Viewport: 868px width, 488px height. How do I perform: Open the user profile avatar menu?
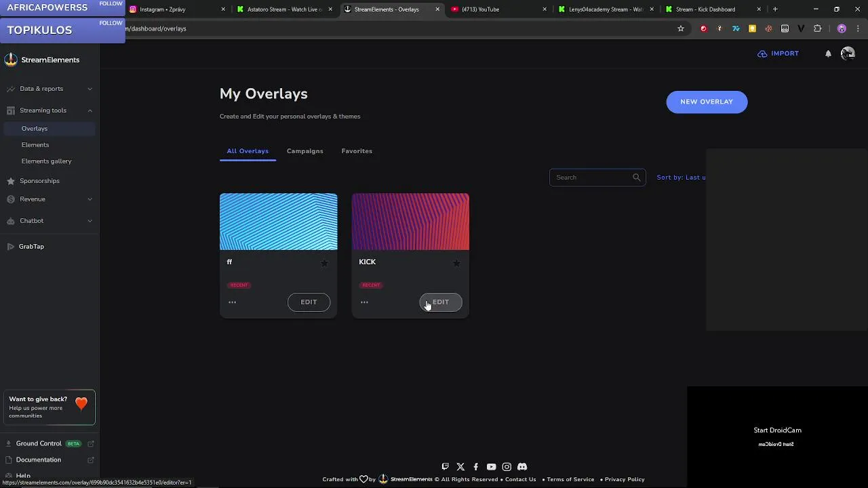tap(848, 54)
